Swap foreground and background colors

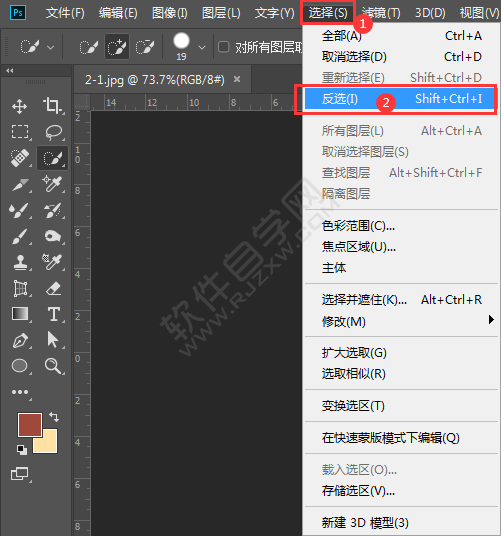[54, 416]
